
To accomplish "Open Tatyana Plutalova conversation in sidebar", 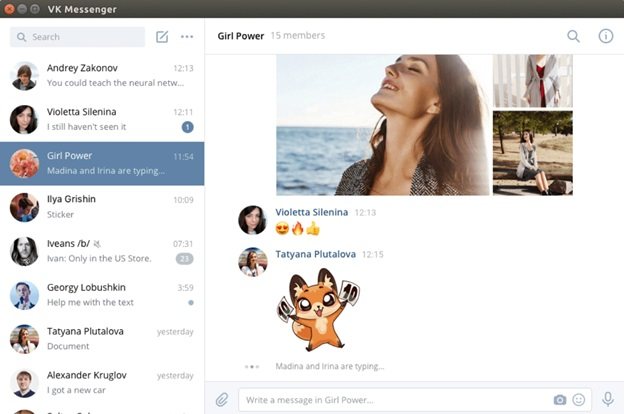I will click(102, 339).
